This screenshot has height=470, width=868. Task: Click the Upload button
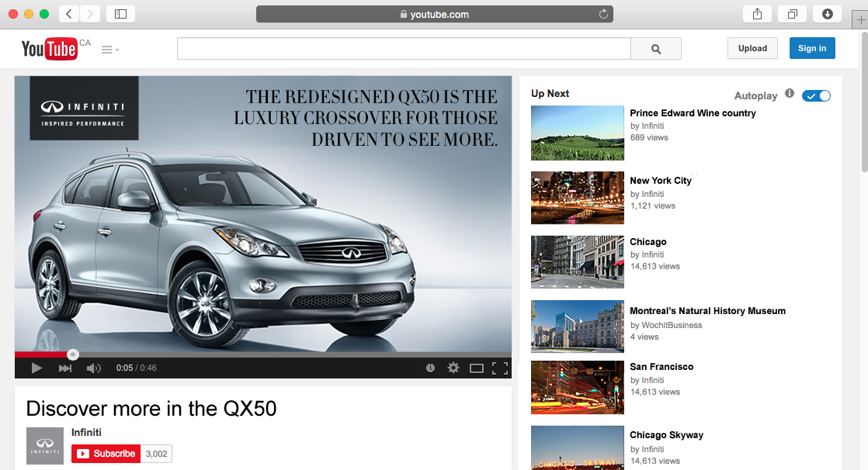(752, 48)
